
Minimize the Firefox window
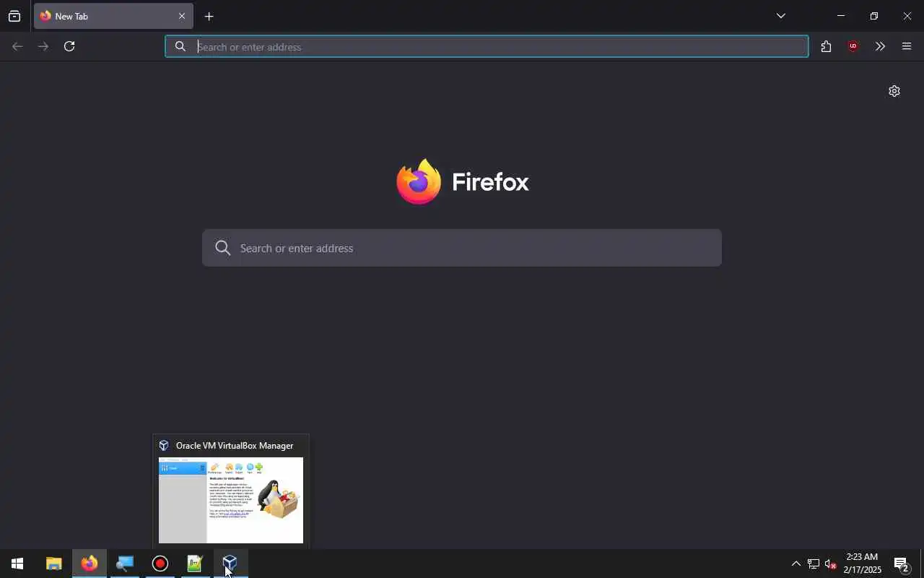point(841,16)
